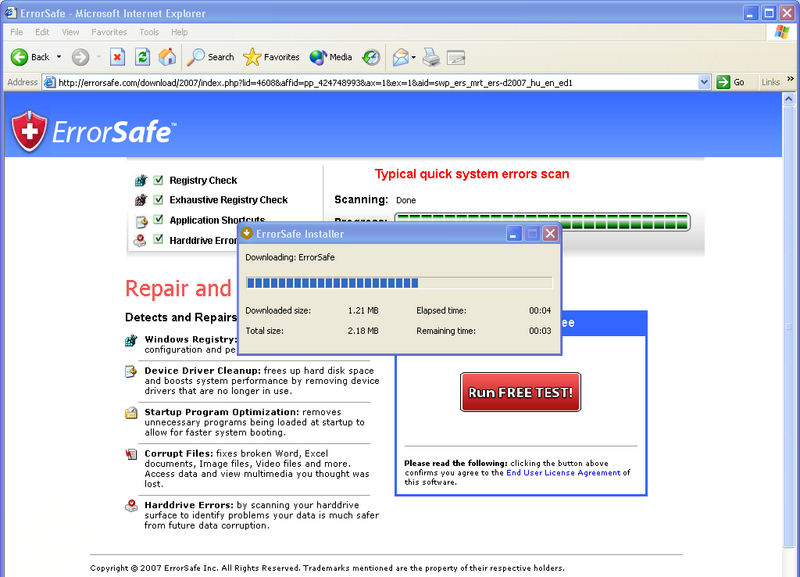Click the Mail envelope icon
The image size is (800, 577).
tap(401, 57)
